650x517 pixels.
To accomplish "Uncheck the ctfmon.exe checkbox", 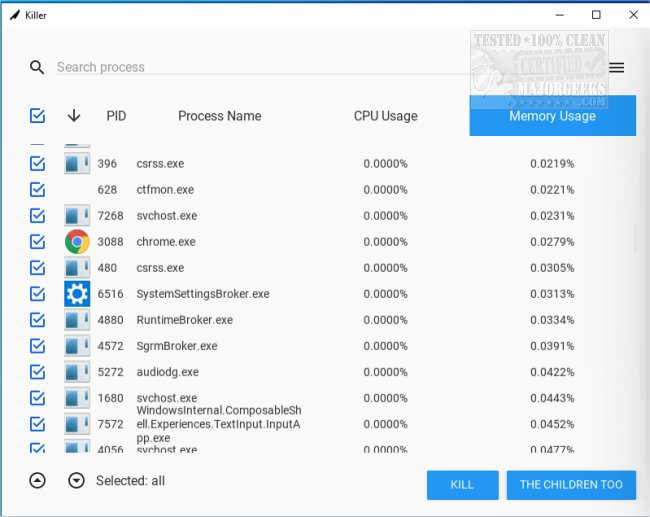I will pos(37,190).
